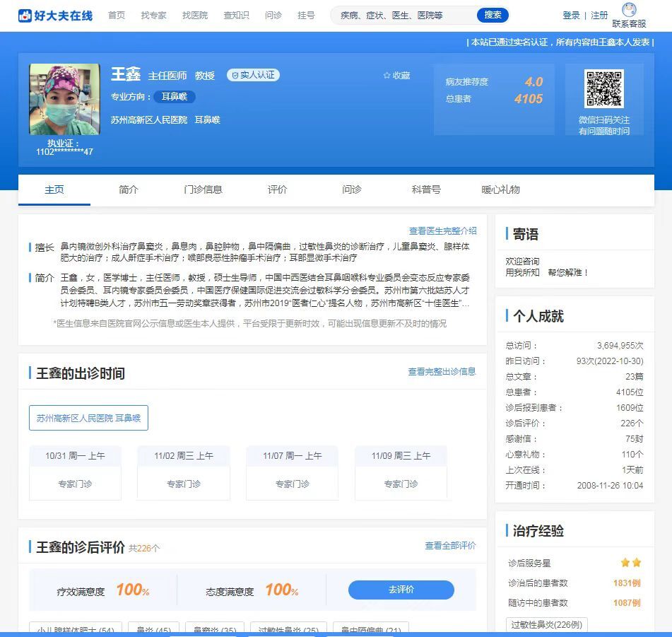Select the 科普号 tab
672x637 pixels.
coord(426,189)
